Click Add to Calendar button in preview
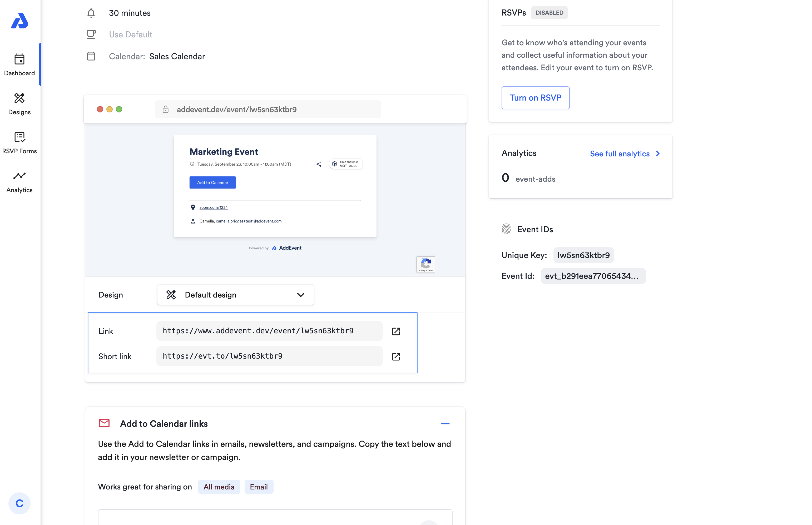812x525 pixels. pos(212,182)
